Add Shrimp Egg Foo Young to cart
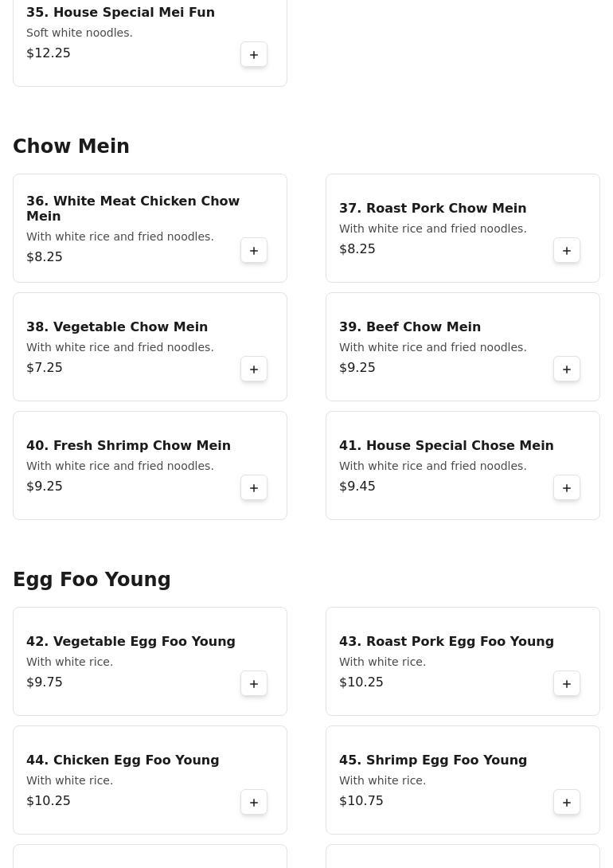 tap(567, 803)
